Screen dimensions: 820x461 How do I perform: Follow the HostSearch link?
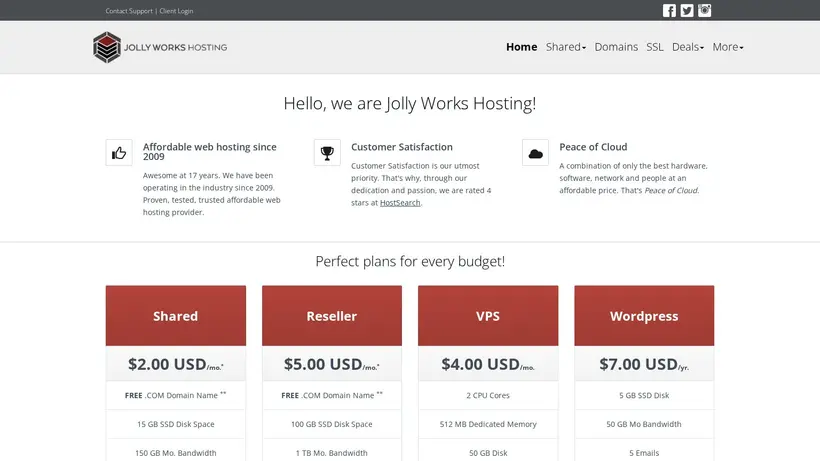[400, 203]
